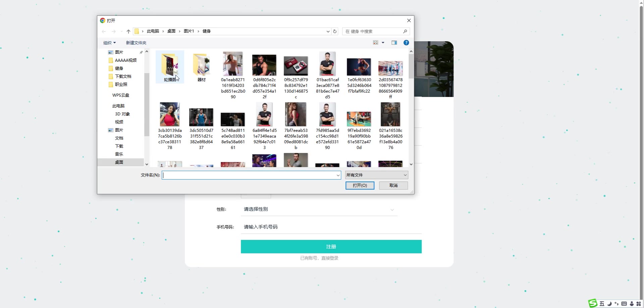Select WPS云盘 in the navigation pane
Viewport: 644px width, 308px height.
(120, 95)
